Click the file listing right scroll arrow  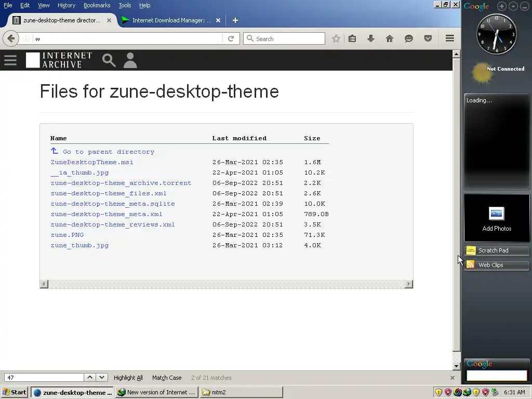pos(409,284)
